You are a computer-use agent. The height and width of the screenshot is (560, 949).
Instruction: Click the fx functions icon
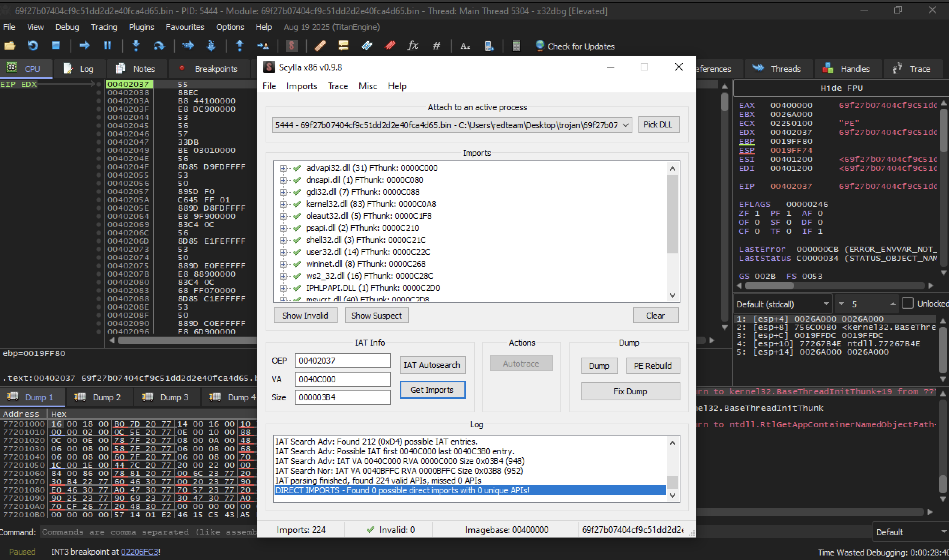click(x=412, y=46)
